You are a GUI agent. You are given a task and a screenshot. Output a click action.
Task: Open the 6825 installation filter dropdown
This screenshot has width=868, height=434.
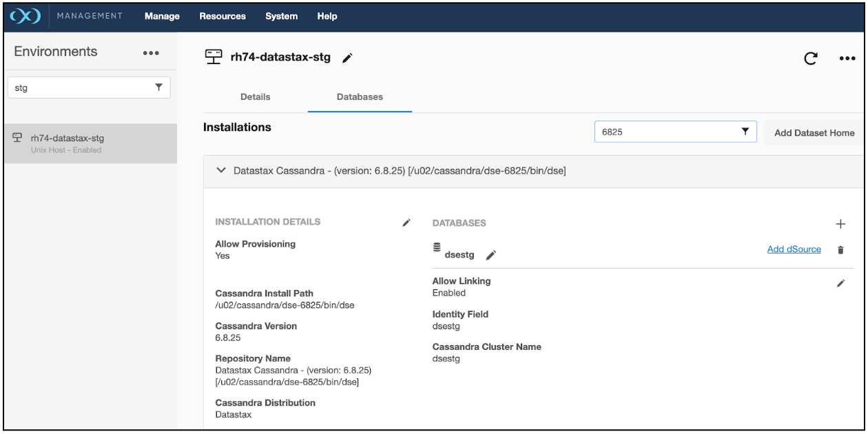pyautogui.click(x=747, y=132)
